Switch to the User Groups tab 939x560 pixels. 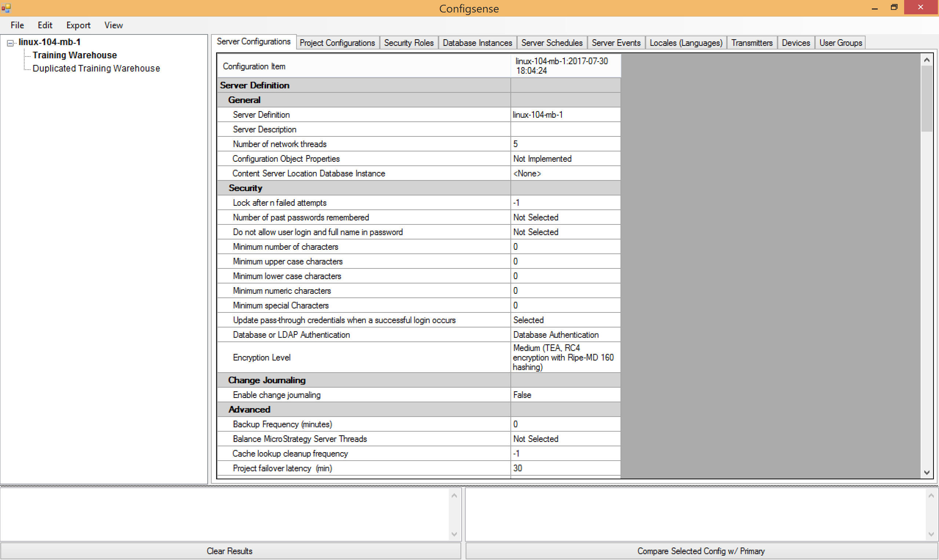[840, 43]
